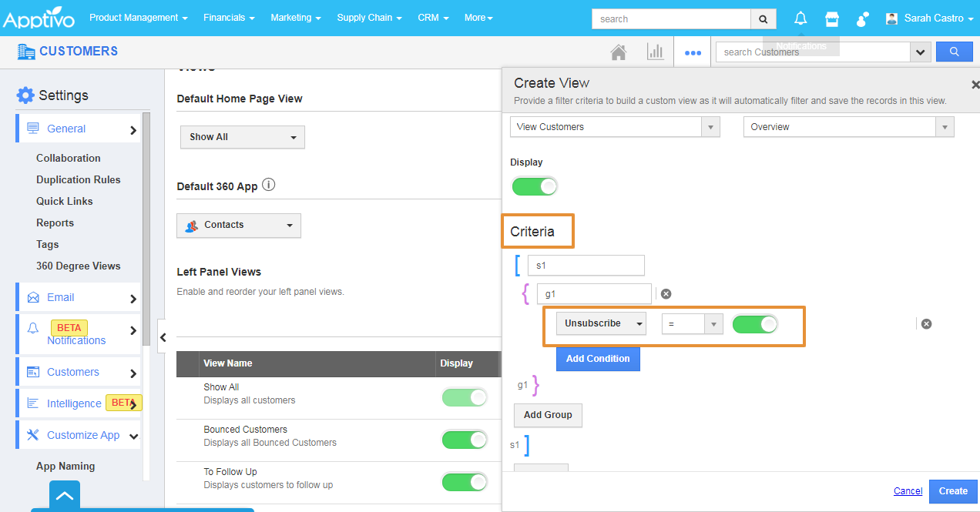Open the reports bar chart icon
Screen dimensions: 980x512
[x=655, y=52]
